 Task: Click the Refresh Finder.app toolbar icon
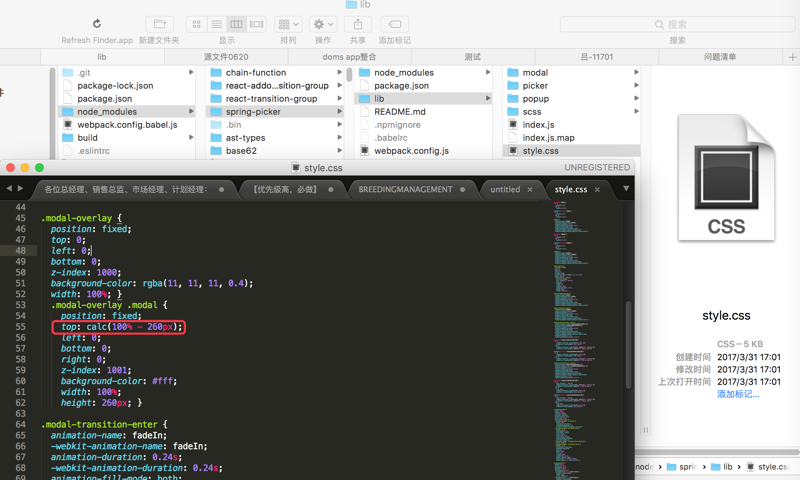[x=97, y=24]
